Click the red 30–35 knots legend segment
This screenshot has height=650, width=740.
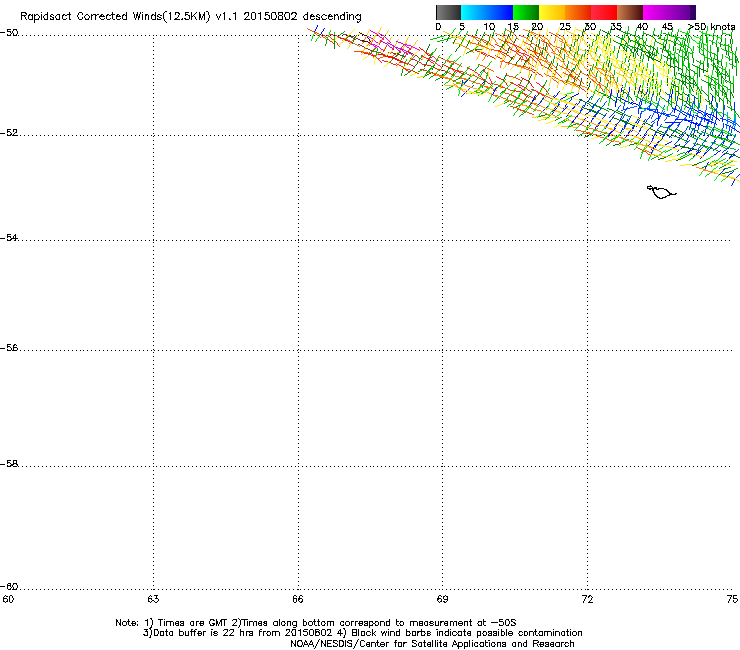(x=604, y=12)
